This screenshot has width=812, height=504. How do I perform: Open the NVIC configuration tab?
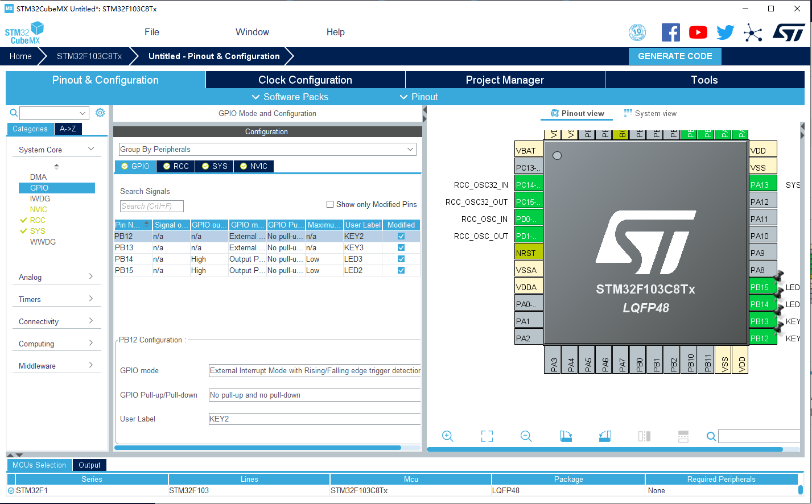coord(253,166)
